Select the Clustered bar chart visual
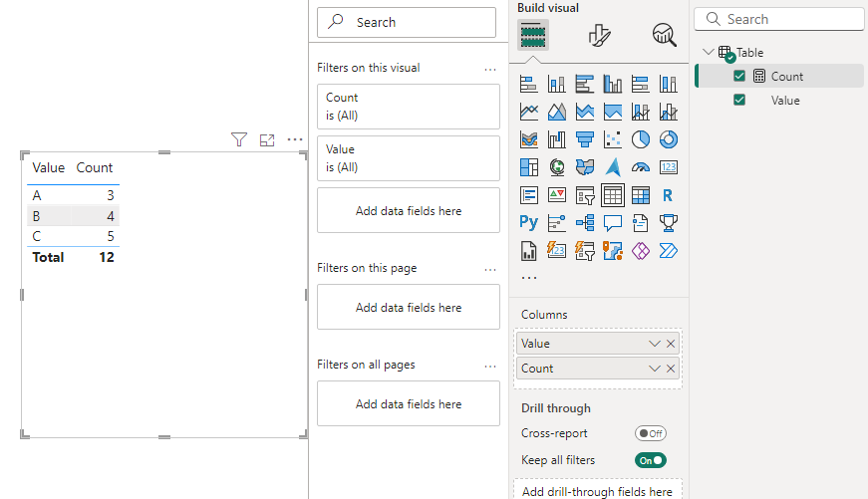This screenshot has width=868, height=499. (585, 84)
